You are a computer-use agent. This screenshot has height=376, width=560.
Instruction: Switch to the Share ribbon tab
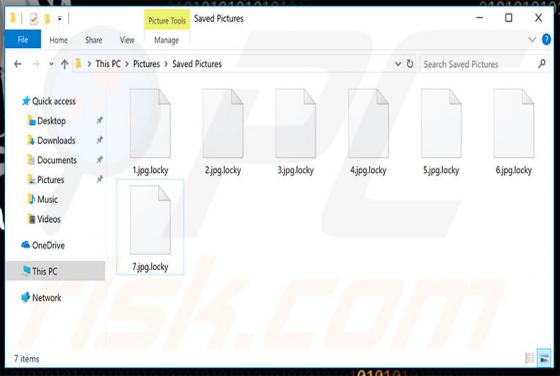94,40
